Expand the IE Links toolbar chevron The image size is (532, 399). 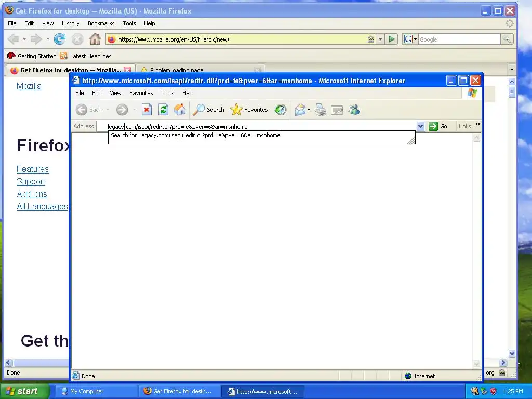(x=478, y=124)
